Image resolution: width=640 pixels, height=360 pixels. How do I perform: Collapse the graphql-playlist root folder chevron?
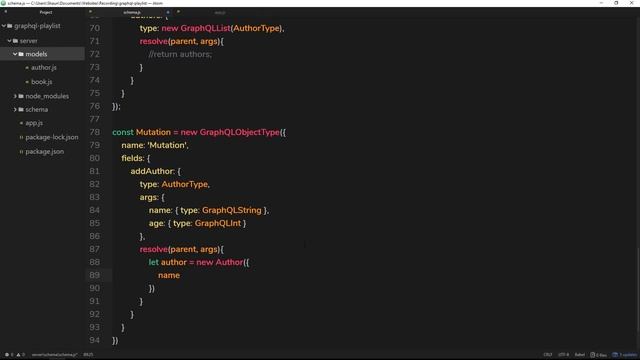pyautogui.click(x=4, y=26)
